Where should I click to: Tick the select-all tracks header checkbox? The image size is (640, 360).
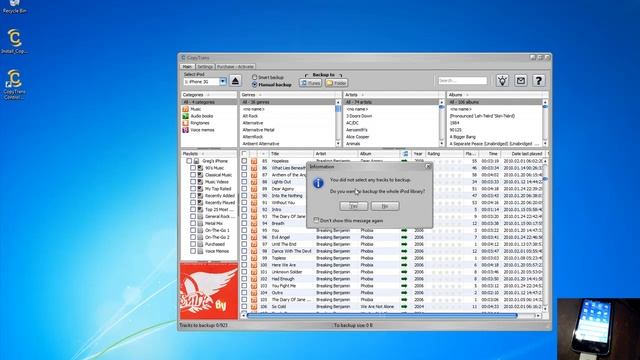click(x=244, y=154)
